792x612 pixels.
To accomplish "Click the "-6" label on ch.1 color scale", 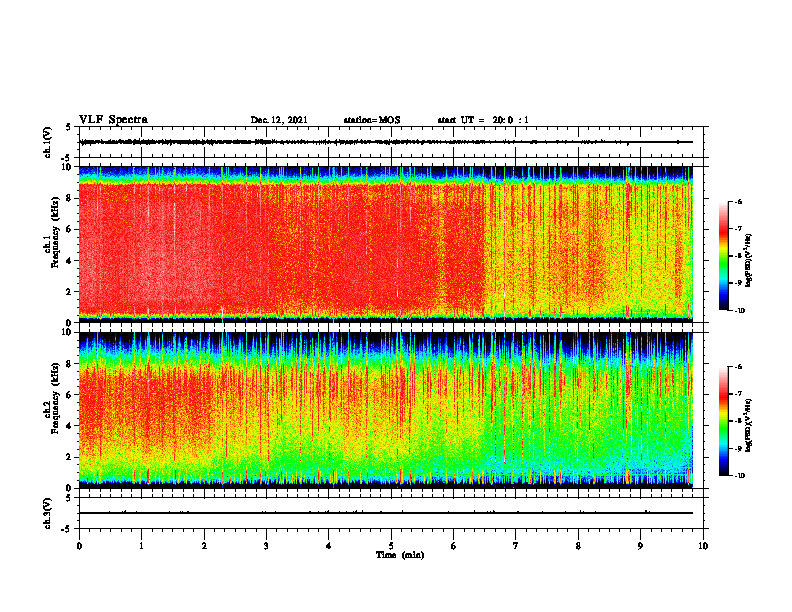I will (x=738, y=202).
